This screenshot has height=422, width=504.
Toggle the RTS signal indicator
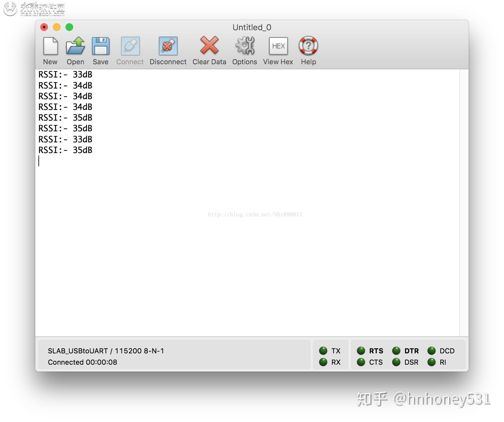click(361, 351)
